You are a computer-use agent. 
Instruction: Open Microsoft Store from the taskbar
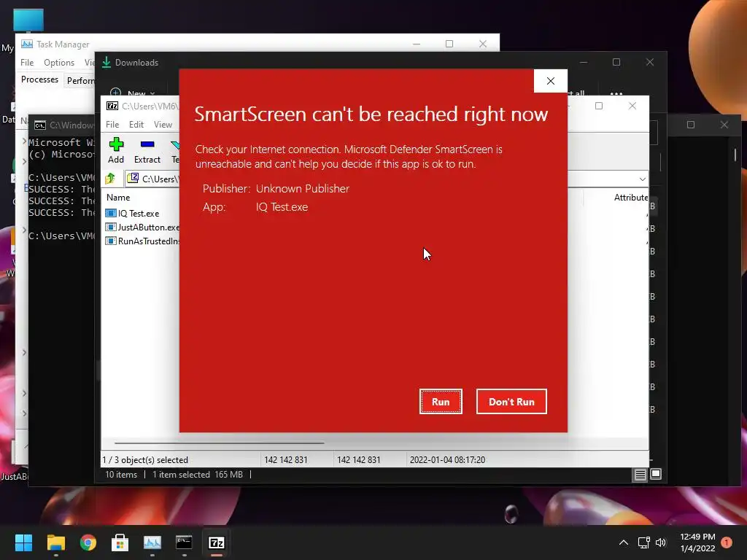(120, 542)
